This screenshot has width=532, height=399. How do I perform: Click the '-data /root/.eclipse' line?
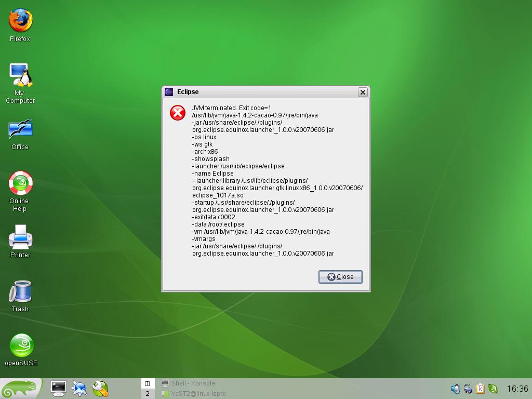point(218,224)
